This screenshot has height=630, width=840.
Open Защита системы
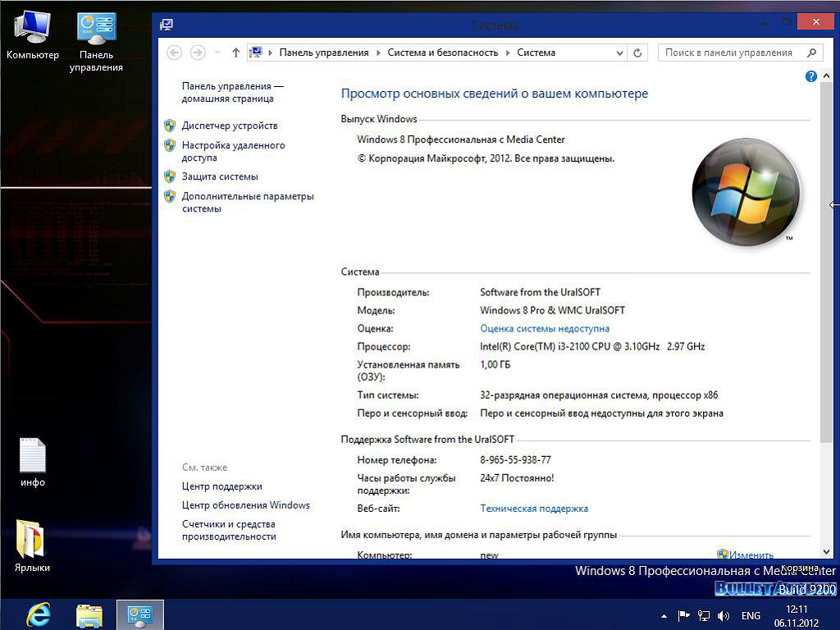(x=220, y=176)
